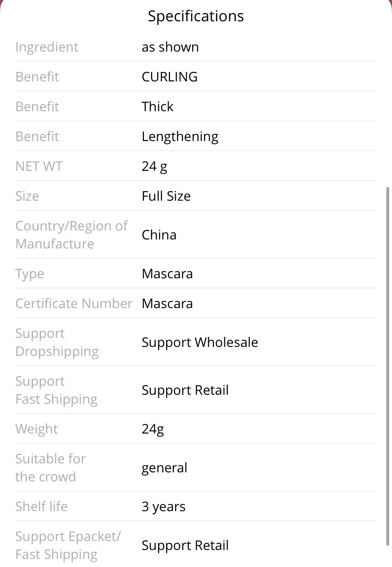Tap the Shelf life label

pos(42,506)
